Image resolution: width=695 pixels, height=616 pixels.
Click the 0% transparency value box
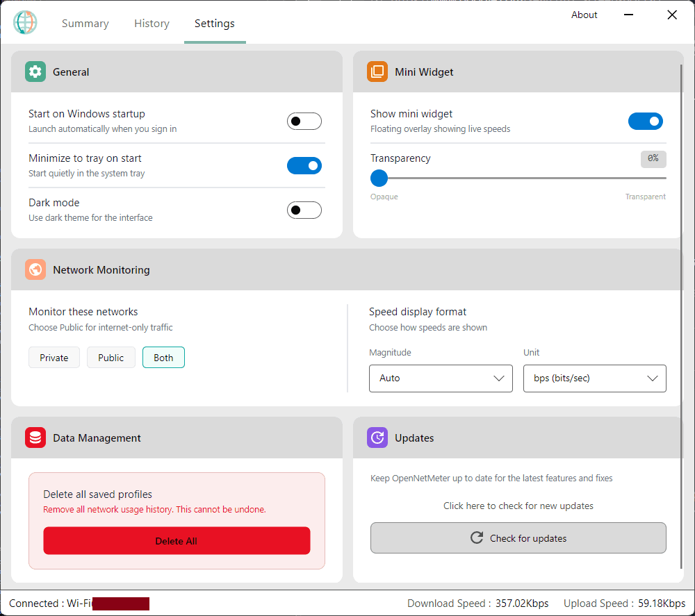click(653, 158)
